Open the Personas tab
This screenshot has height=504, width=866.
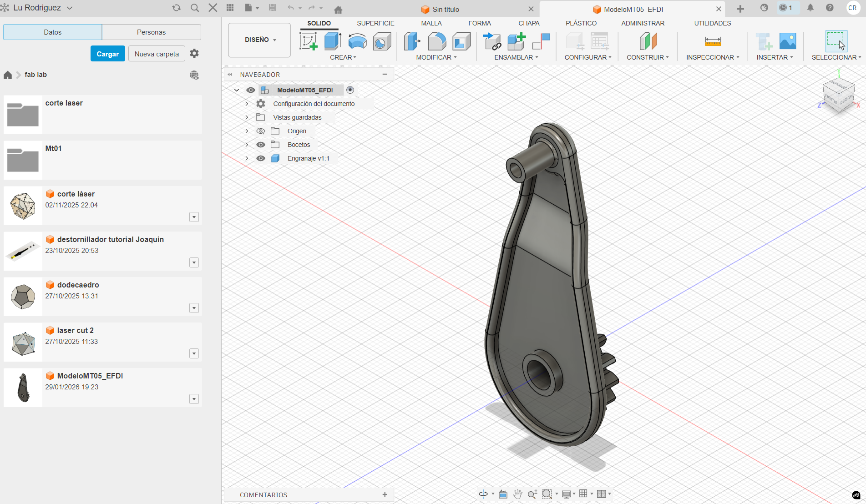pyautogui.click(x=151, y=32)
